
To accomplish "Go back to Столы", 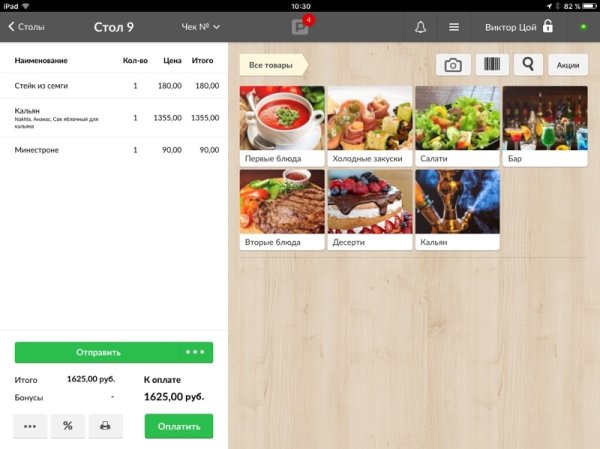I will click(x=26, y=27).
